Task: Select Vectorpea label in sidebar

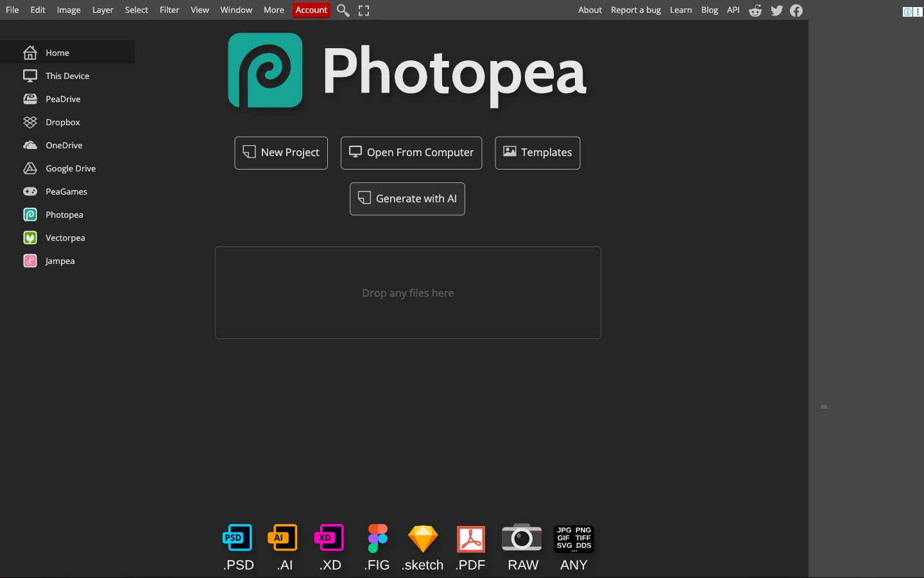Action: 65,238
